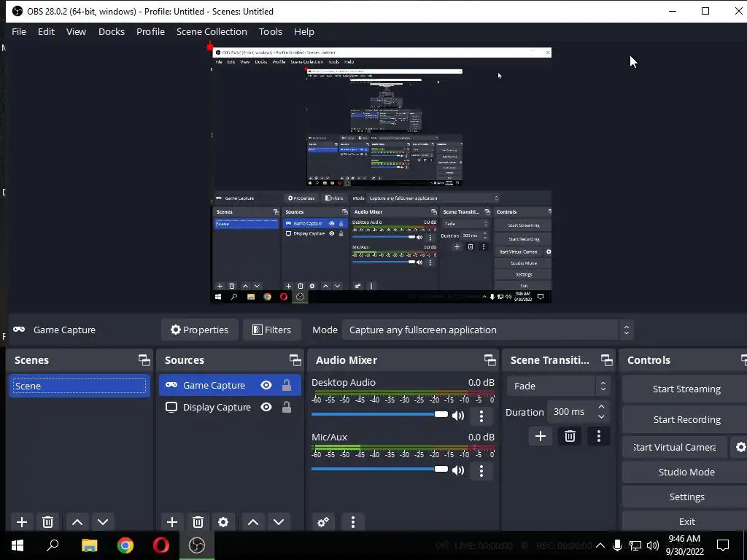This screenshot has height=560, width=747.
Task: Open Properties for Game Capture
Action: click(200, 330)
